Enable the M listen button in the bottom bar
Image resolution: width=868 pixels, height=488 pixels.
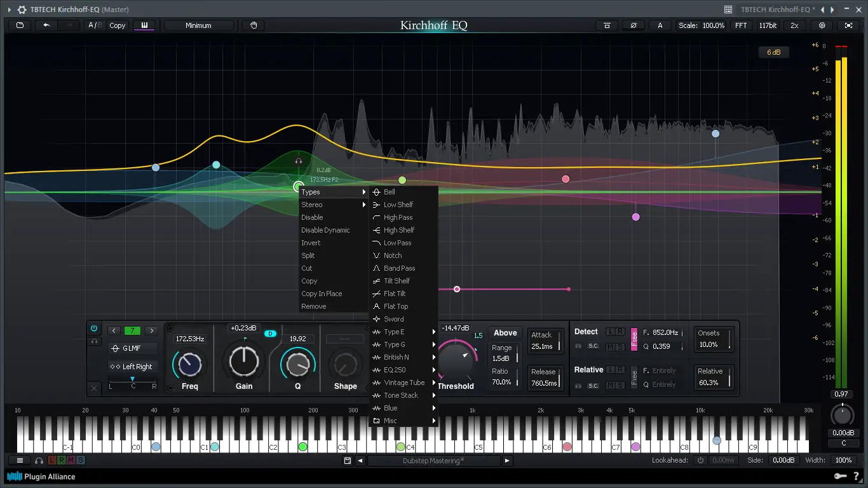71,461
